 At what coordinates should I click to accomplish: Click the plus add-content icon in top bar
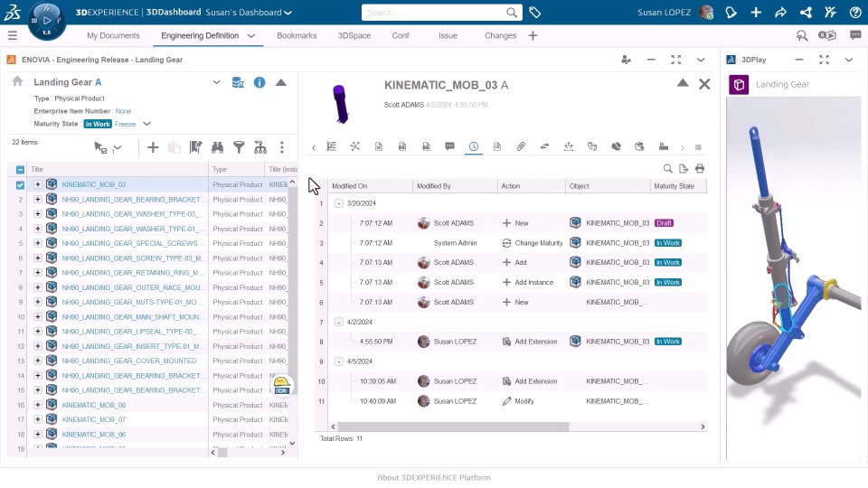point(756,12)
